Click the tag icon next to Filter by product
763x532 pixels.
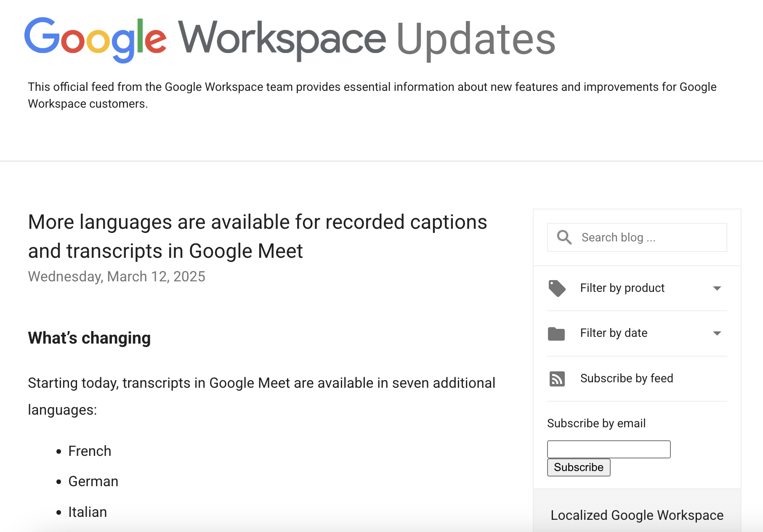click(557, 288)
